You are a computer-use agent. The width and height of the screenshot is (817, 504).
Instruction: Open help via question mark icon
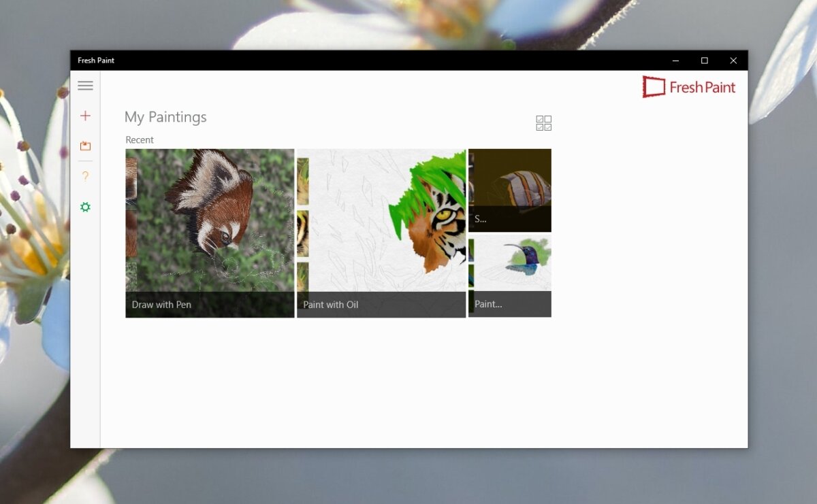[85, 176]
